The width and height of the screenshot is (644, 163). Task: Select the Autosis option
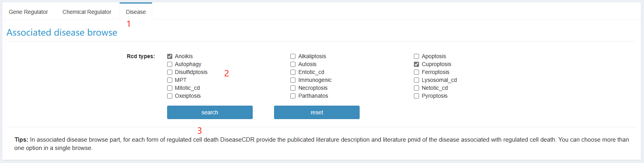[x=293, y=64]
